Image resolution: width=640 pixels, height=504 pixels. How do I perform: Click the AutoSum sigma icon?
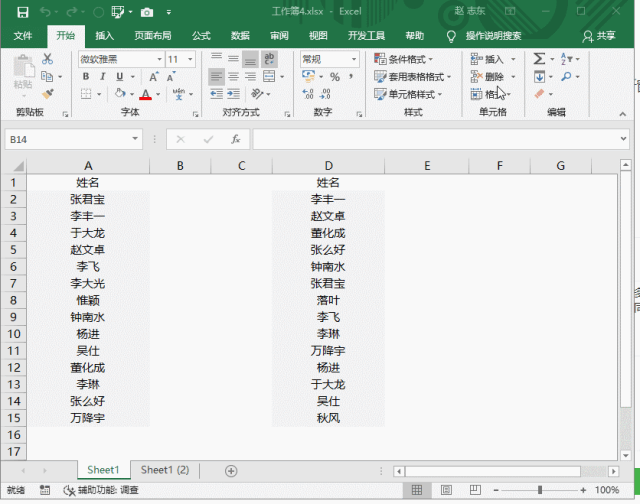[540, 59]
